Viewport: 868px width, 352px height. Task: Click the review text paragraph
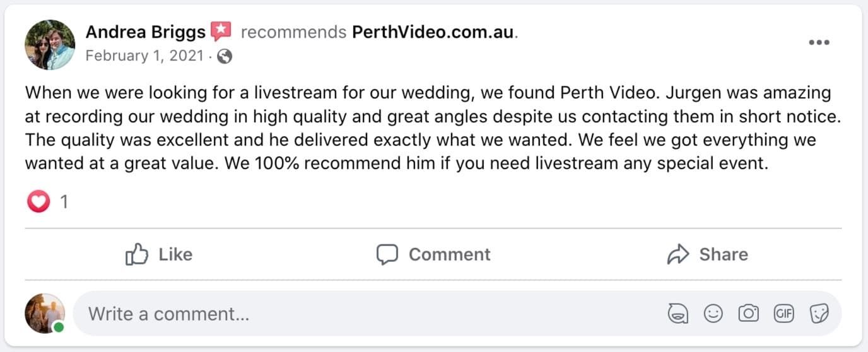click(x=428, y=129)
